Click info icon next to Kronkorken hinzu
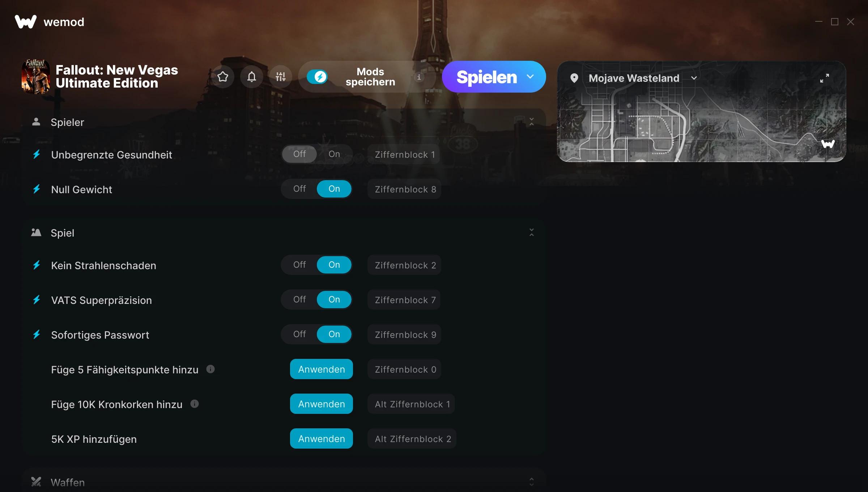 [195, 404]
